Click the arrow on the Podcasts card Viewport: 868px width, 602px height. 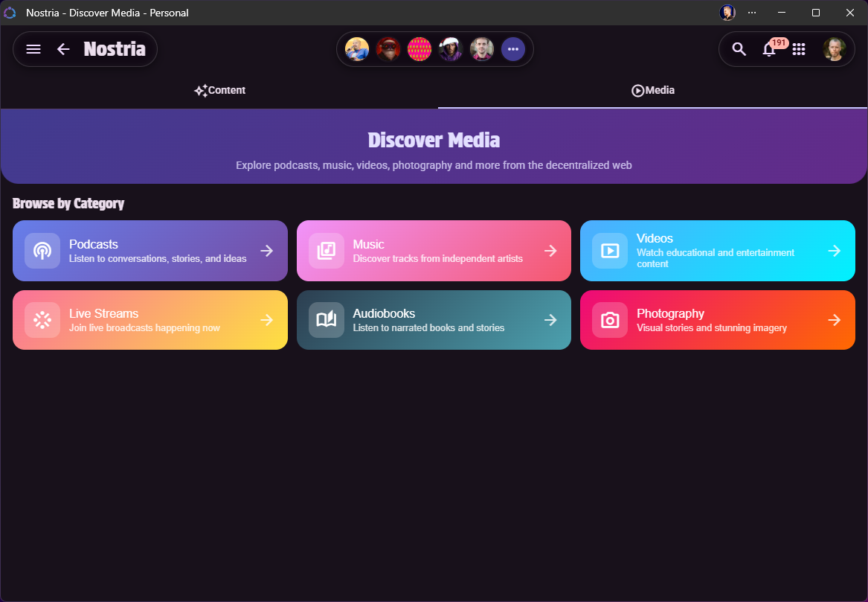pos(266,251)
